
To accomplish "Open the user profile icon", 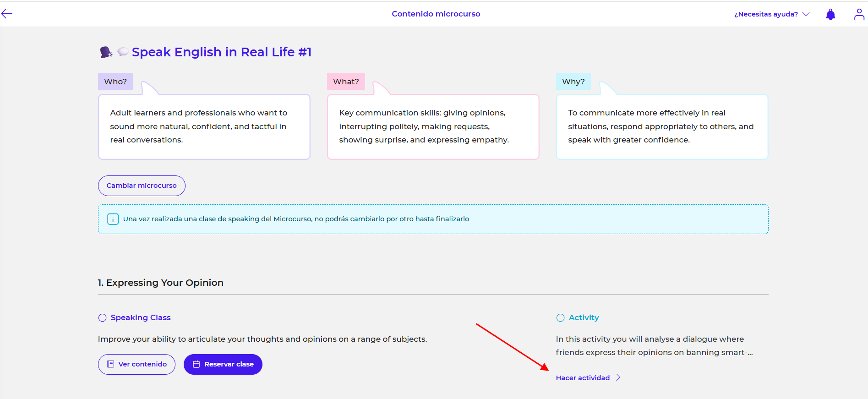I will (859, 15).
